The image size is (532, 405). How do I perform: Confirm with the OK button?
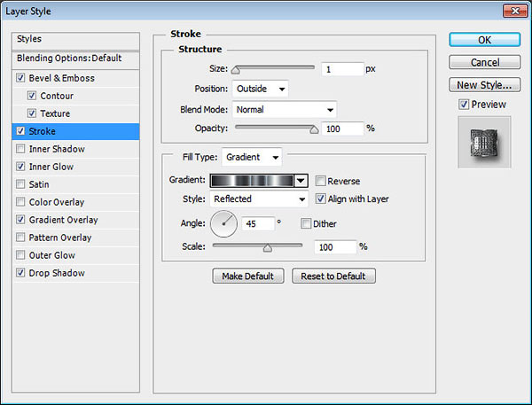484,40
